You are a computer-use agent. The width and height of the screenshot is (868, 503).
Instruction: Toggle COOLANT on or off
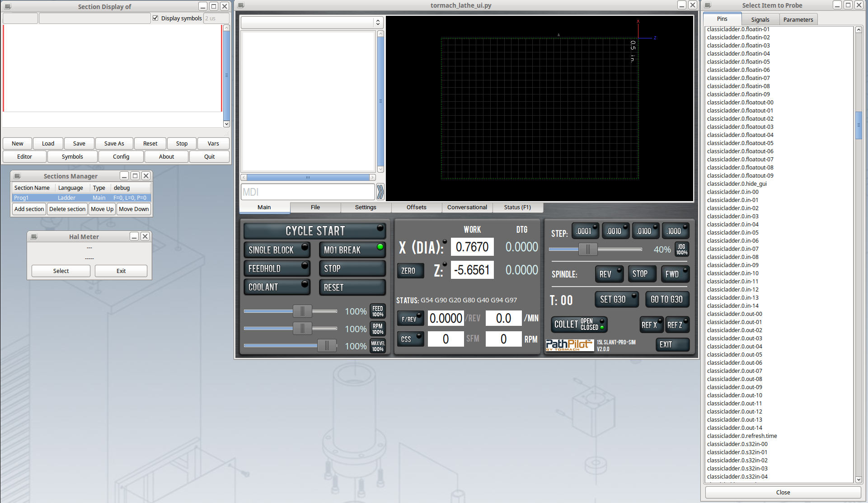277,287
